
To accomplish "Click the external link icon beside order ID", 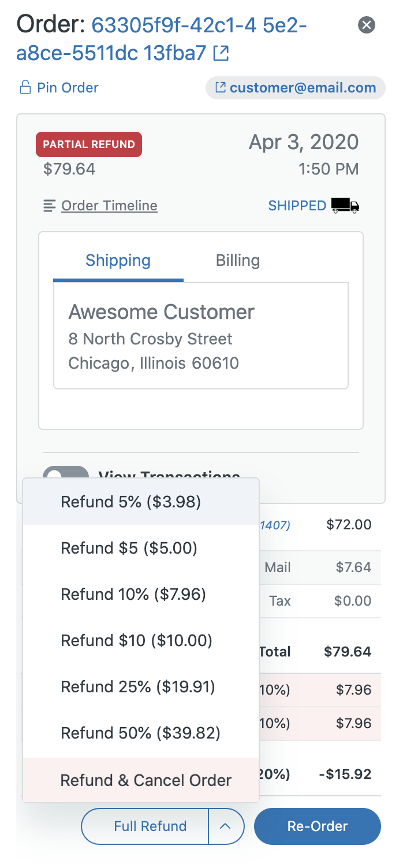I will pos(221,54).
